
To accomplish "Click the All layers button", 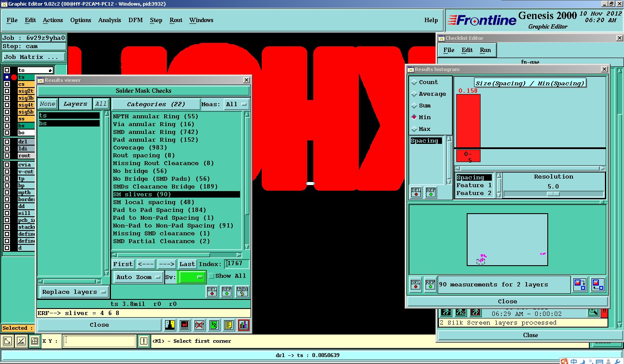I will (101, 104).
